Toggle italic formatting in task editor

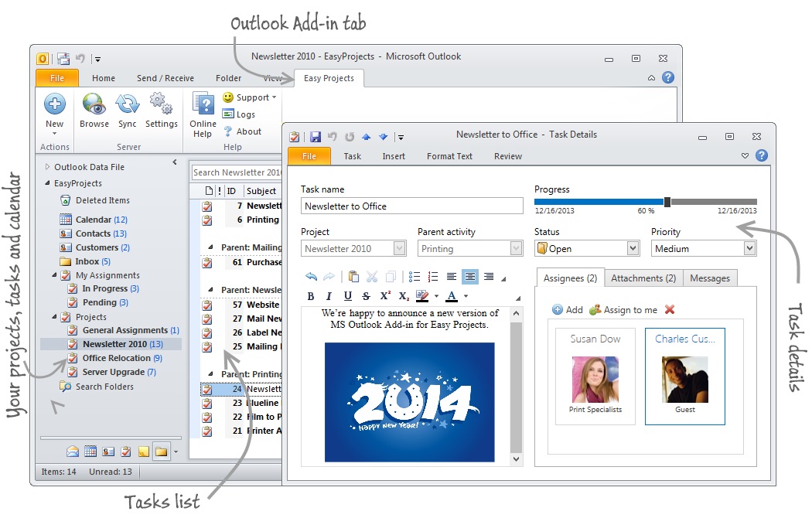coord(329,296)
